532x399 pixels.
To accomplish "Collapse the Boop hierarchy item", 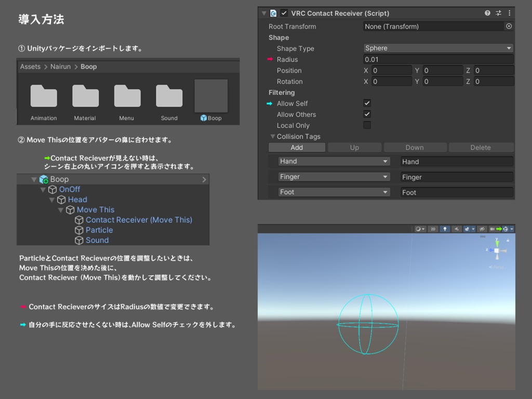I will tap(34, 179).
